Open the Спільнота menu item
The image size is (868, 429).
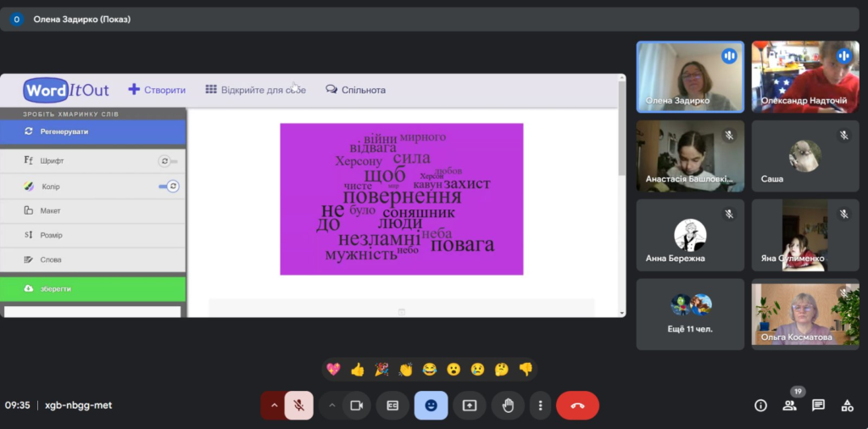click(x=356, y=90)
